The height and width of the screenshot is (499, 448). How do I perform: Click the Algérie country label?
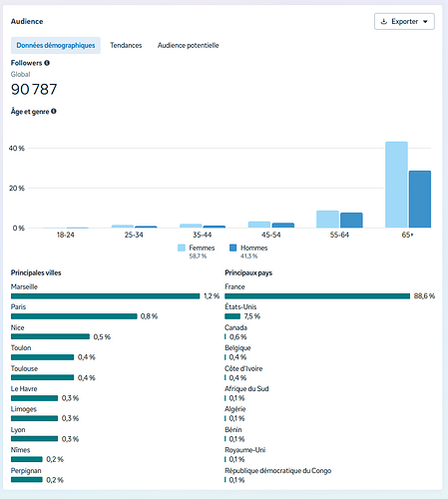235,409
